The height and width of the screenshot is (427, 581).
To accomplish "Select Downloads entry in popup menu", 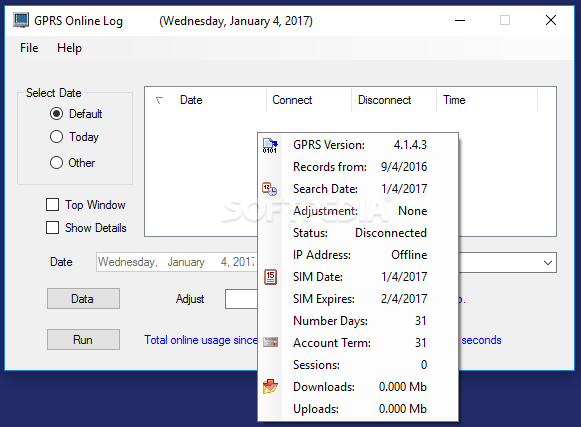I will point(358,387).
